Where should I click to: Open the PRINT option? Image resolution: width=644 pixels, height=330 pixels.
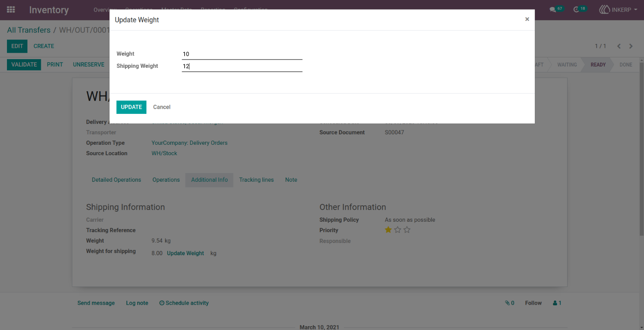click(x=55, y=65)
